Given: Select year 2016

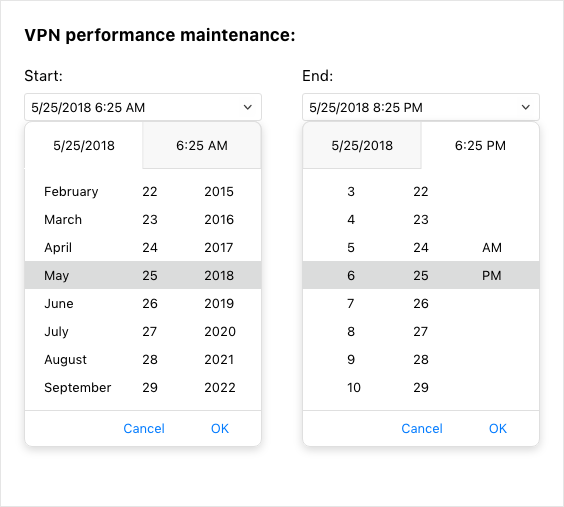Looking at the screenshot, I should pos(219,219).
